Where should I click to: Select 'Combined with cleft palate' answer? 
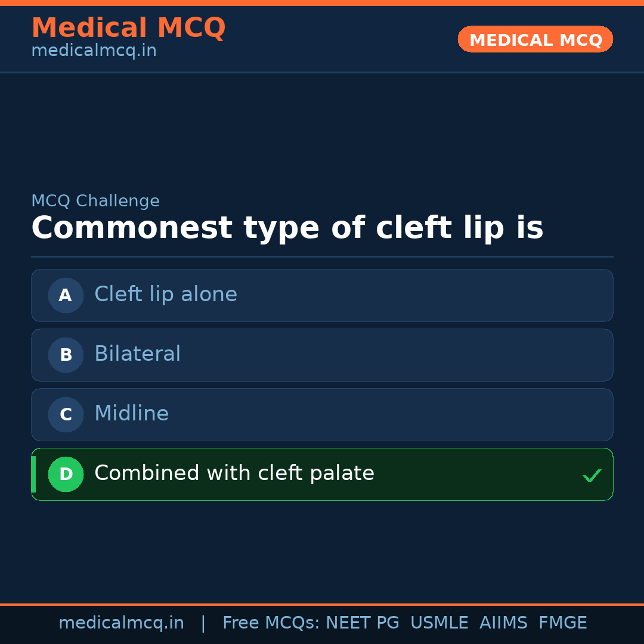[x=234, y=473]
